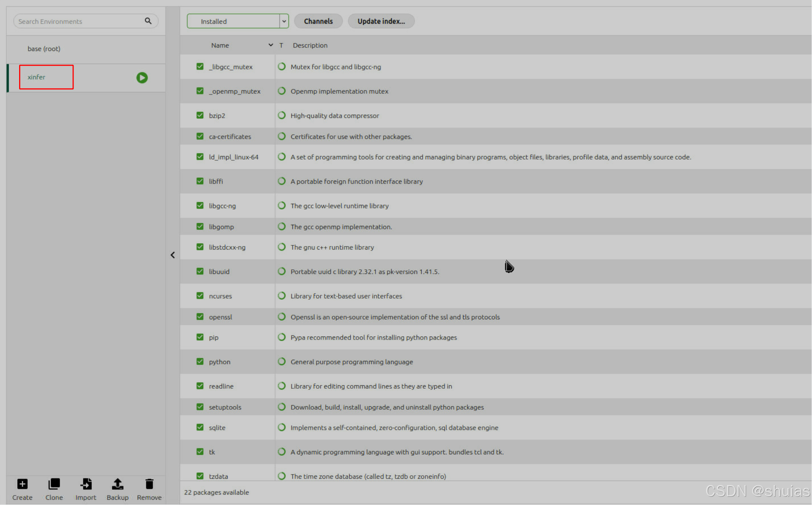The image size is (812, 505).
Task: Click the status circle icon beside openssl
Action: (x=282, y=317)
